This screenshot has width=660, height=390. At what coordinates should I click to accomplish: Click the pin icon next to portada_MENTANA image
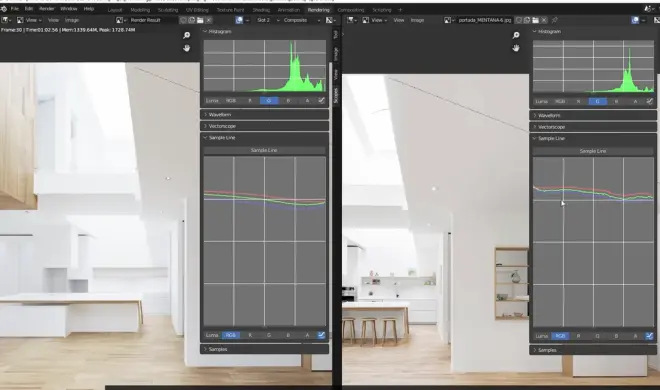click(x=554, y=20)
